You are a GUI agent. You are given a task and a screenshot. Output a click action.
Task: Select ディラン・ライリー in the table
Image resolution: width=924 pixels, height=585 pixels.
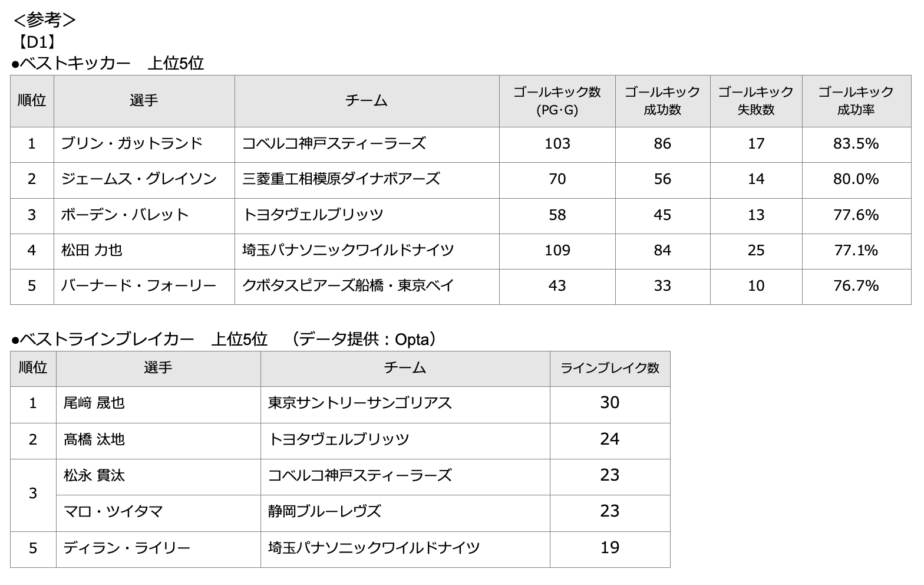pyautogui.click(x=127, y=548)
